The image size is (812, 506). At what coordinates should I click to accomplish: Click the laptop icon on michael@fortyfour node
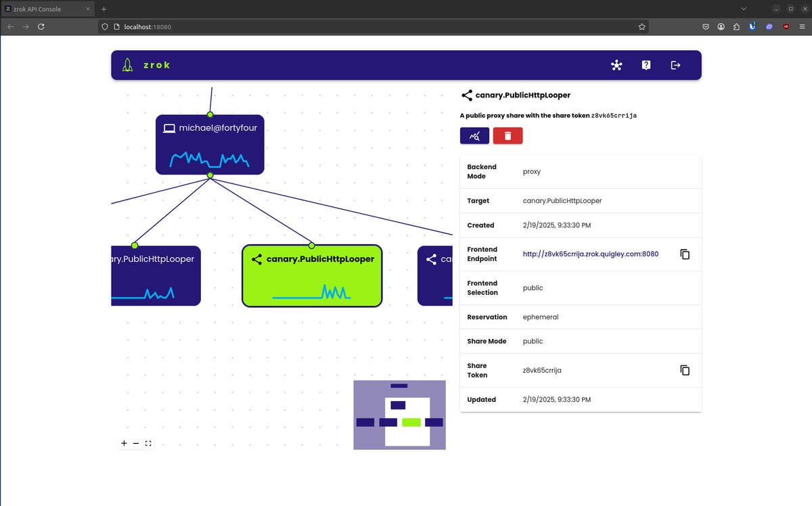point(169,128)
